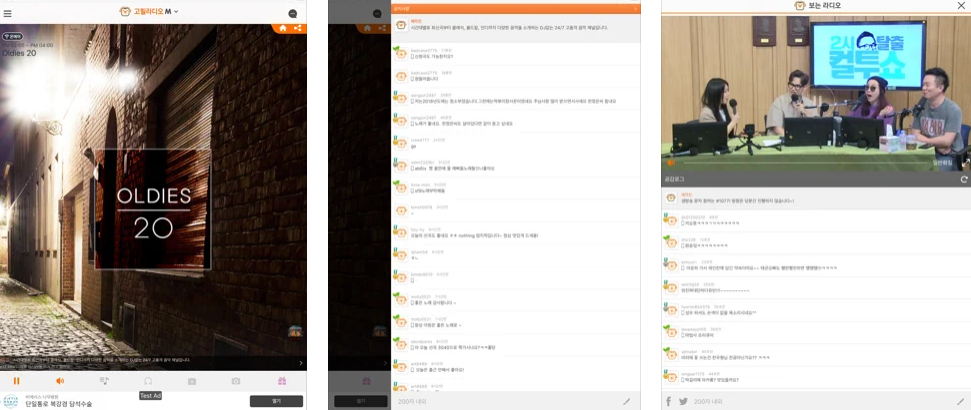Screen dimensions: 971x410
Task: Click the OLDIES 20 album artwork
Action: (152, 209)
